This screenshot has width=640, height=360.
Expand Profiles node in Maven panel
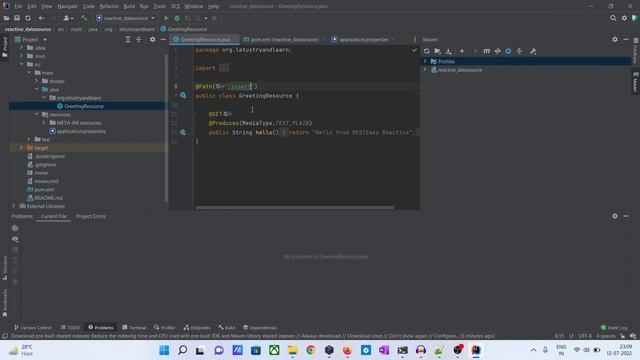point(425,61)
